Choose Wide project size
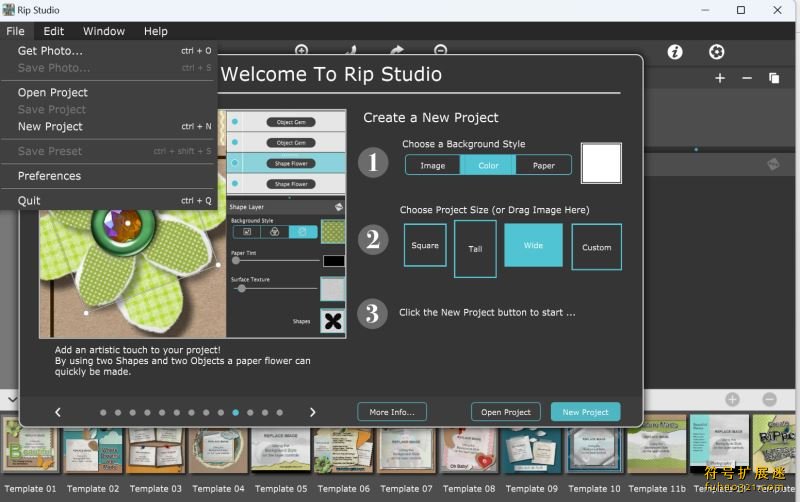The height and width of the screenshot is (502, 800). (x=533, y=245)
